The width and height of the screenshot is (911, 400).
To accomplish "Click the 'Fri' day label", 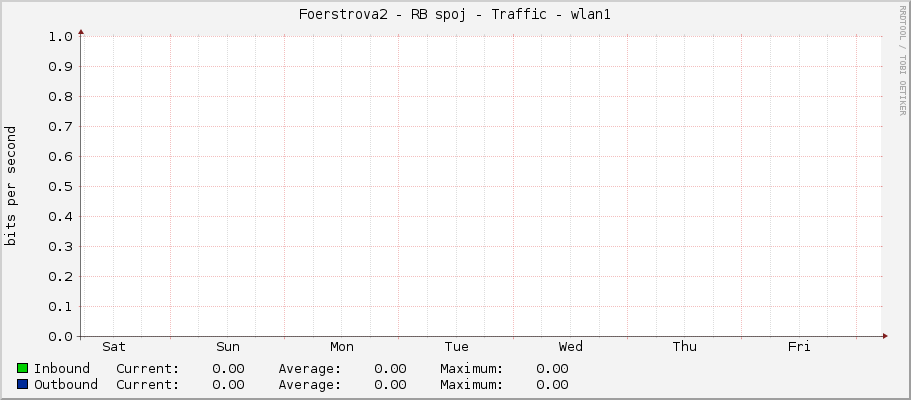I will click(799, 347).
